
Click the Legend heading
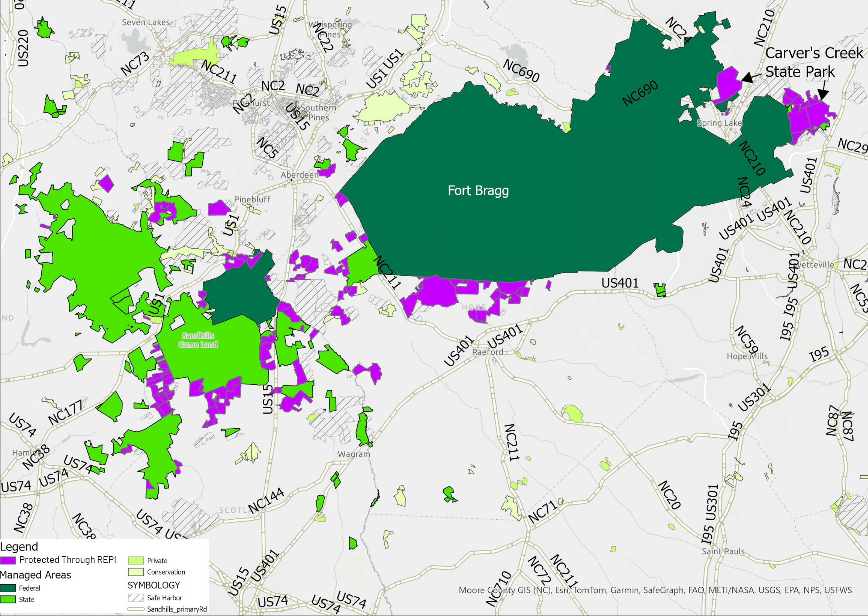point(19,547)
